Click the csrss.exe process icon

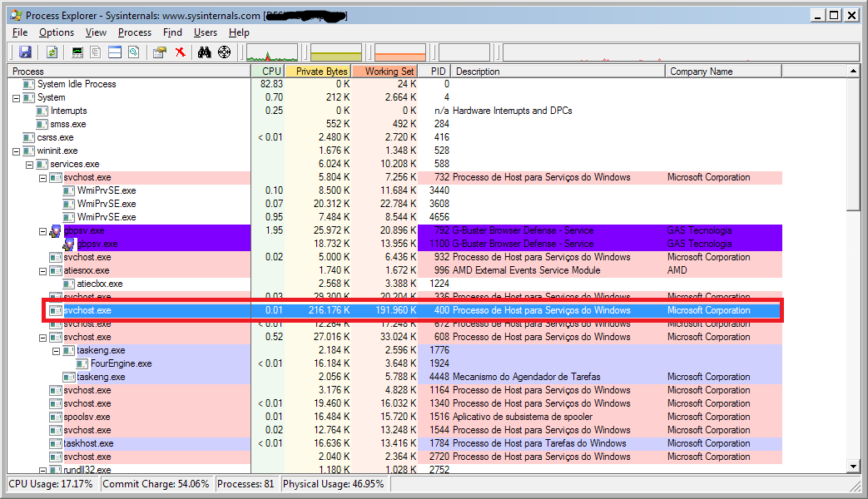pyautogui.click(x=29, y=137)
